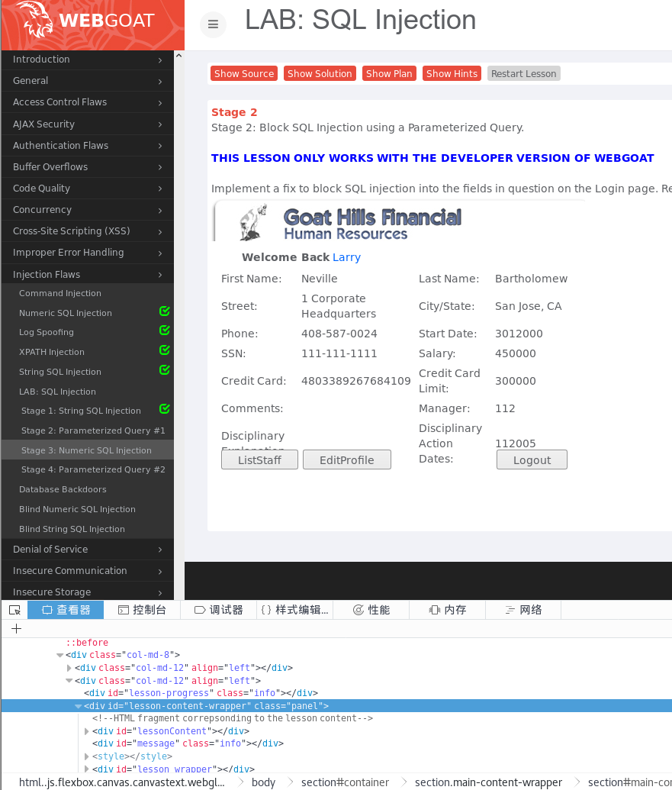Screen dimensions: 672x790
Task: Expand AJAX Security category
Action: click(88, 124)
